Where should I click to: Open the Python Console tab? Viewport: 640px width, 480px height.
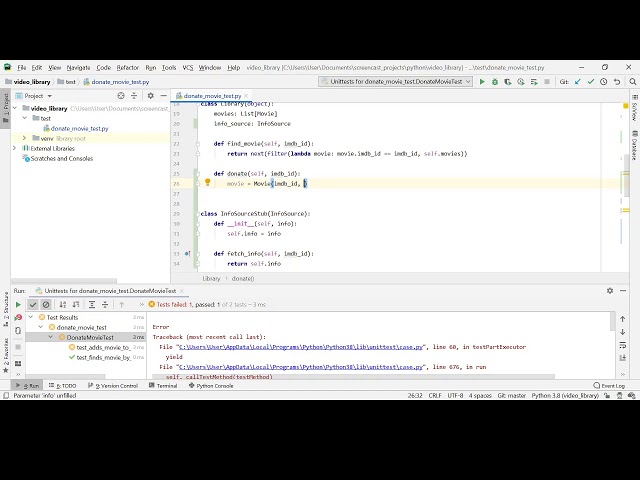point(211,385)
